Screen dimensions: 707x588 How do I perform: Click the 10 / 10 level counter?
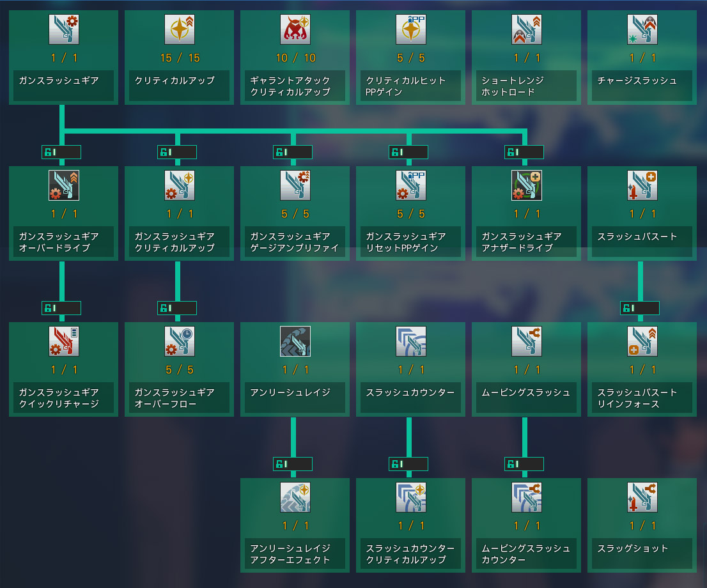point(295,58)
